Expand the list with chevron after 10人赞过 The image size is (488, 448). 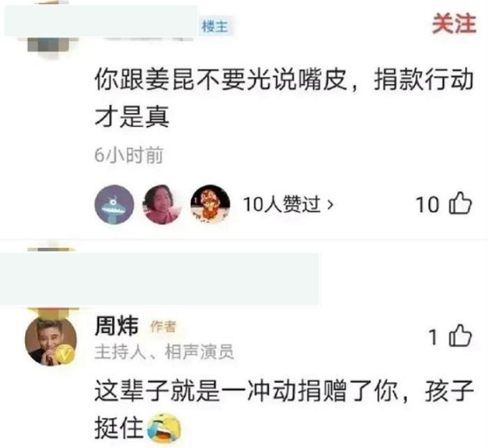330,205
